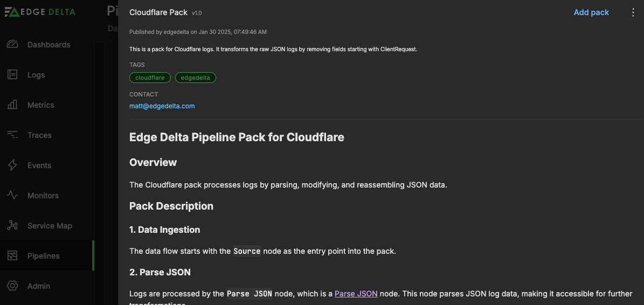644x305 pixels.
Task: Click the edgedelta tag chip
Action: pos(195,78)
